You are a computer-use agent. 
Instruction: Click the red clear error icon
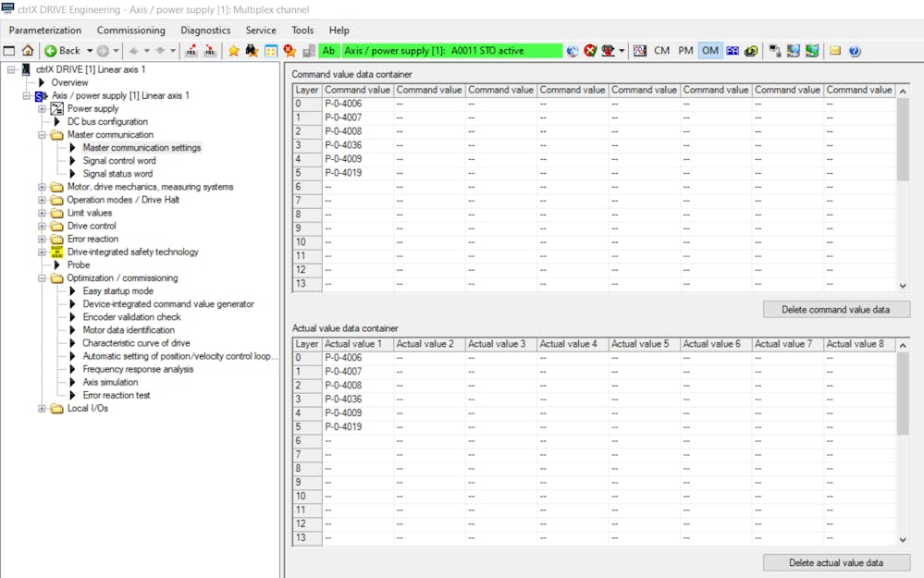(x=590, y=51)
